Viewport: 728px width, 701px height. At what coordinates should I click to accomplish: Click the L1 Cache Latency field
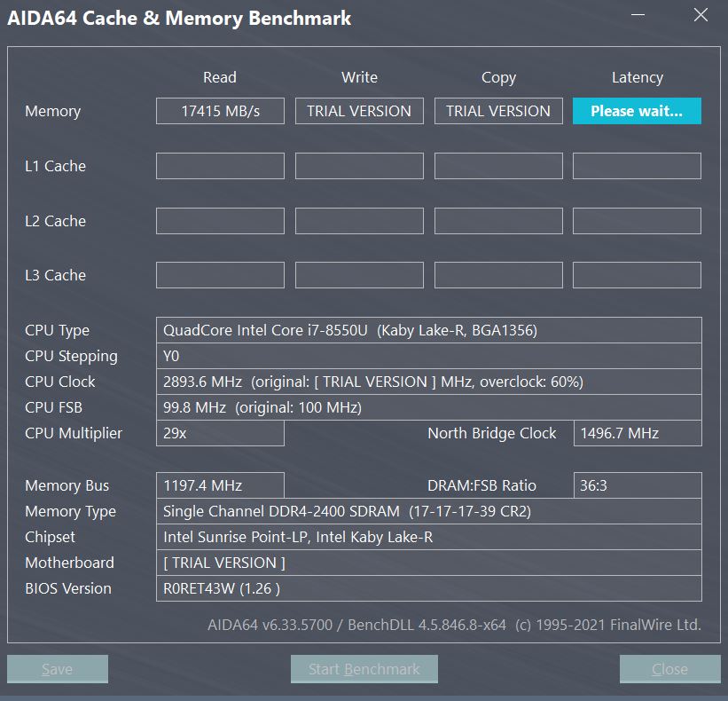pos(637,166)
